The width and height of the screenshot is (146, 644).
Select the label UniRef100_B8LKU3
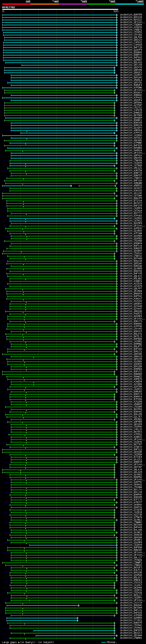[x=131, y=63]
